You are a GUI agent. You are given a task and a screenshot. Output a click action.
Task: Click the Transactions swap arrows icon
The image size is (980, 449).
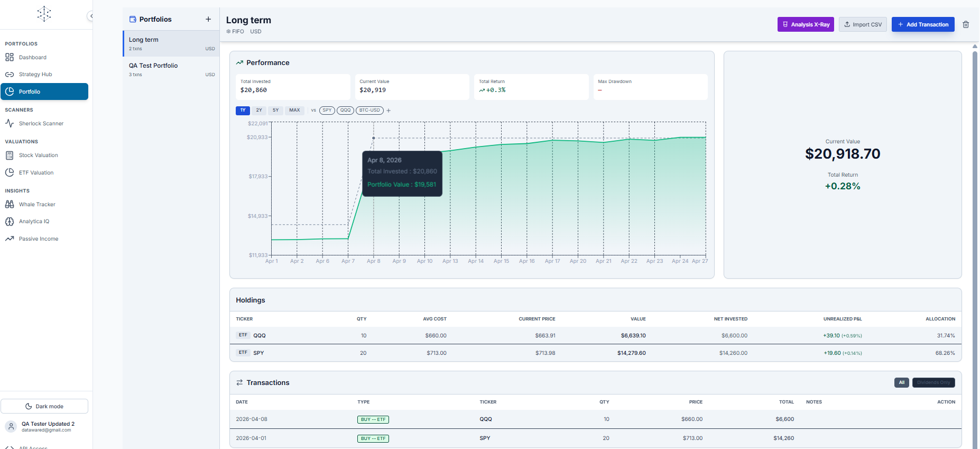coord(239,382)
